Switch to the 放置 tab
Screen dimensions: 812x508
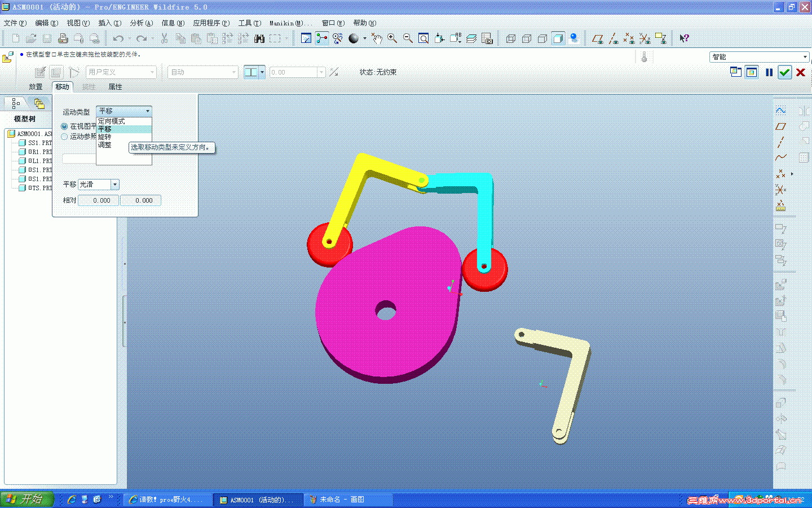point(36,87)
